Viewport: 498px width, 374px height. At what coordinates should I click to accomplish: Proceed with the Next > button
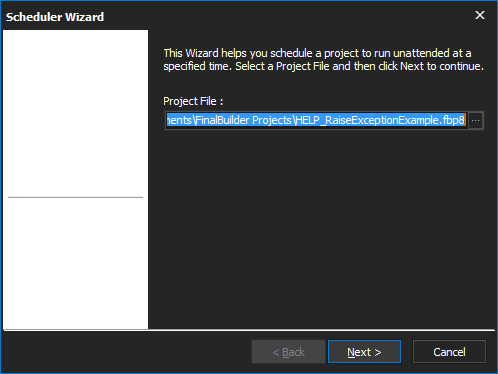[x=364, y=352]
